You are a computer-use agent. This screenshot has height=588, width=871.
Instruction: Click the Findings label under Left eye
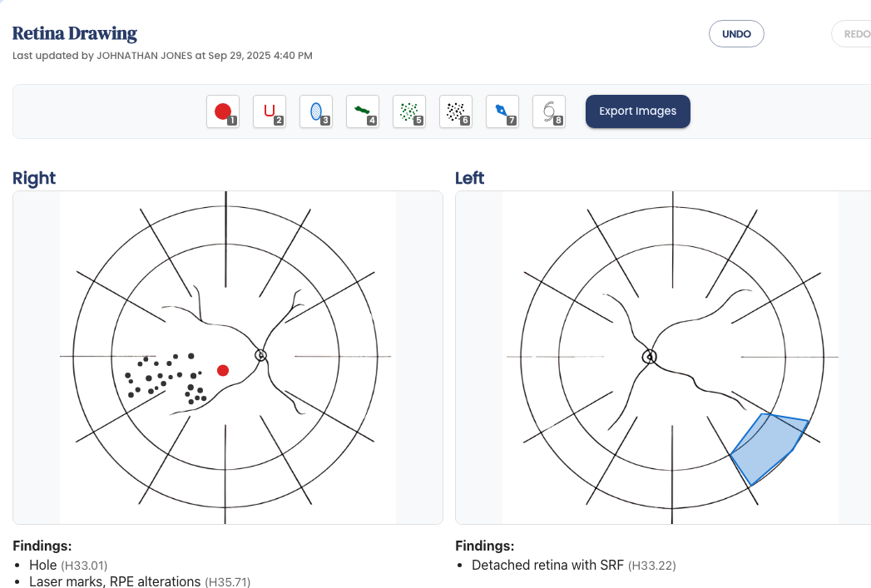[484, 546]
